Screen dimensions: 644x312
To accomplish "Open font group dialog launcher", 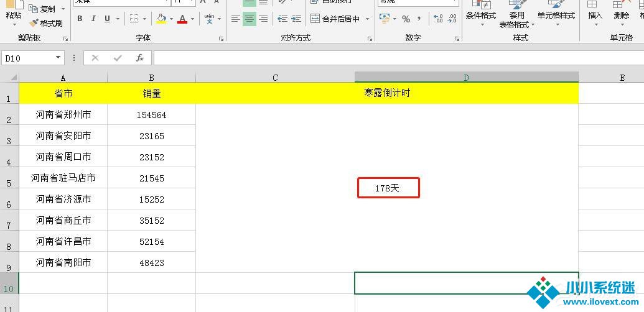I will tap(221, 39).
